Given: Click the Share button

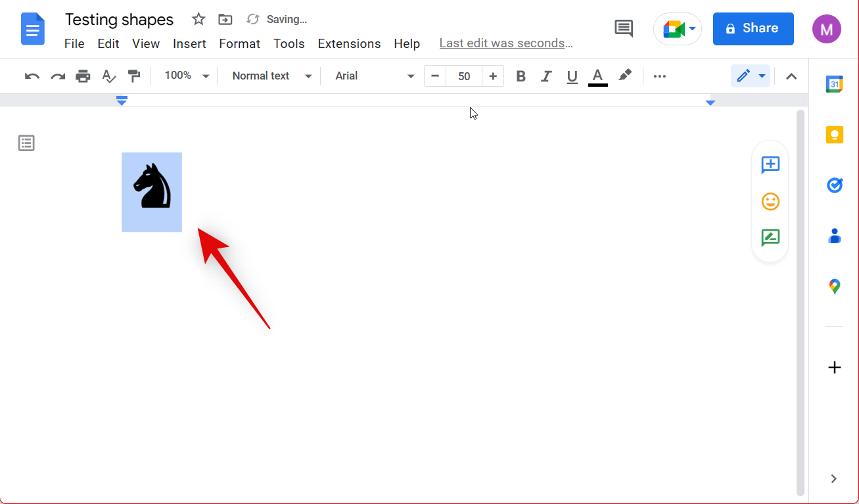Looking at the screenshot, I should click(753, 28).
